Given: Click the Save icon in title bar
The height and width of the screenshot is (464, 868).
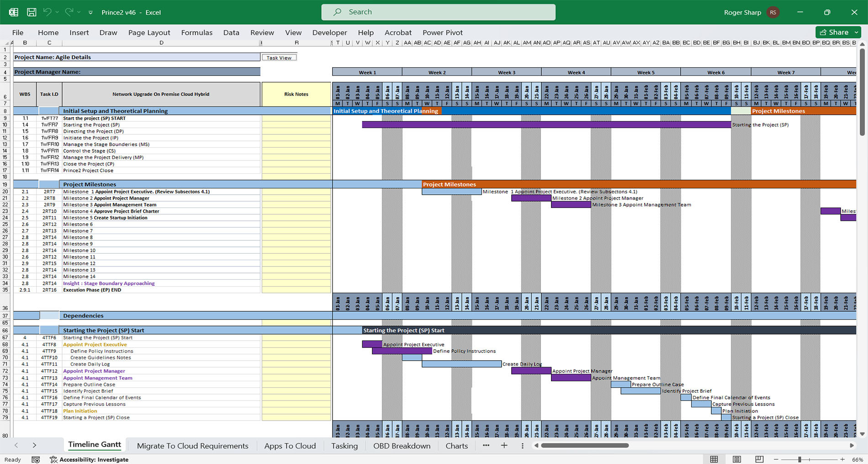Looking at the screenshot, I should coord(32,12).
